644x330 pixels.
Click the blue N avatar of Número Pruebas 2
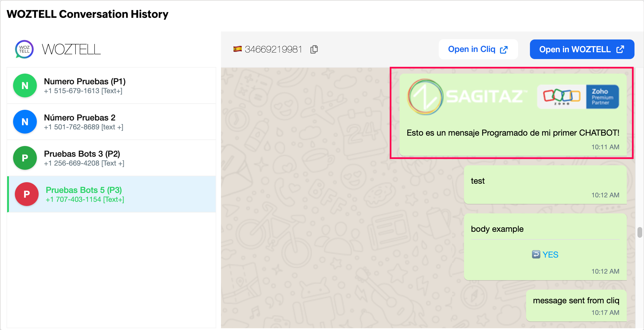tap(25, 122)
